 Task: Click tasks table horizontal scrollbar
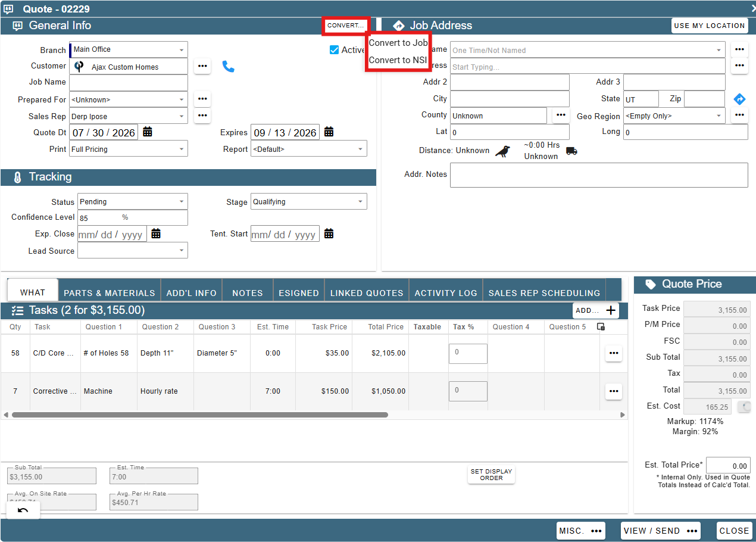click(200, 415)
